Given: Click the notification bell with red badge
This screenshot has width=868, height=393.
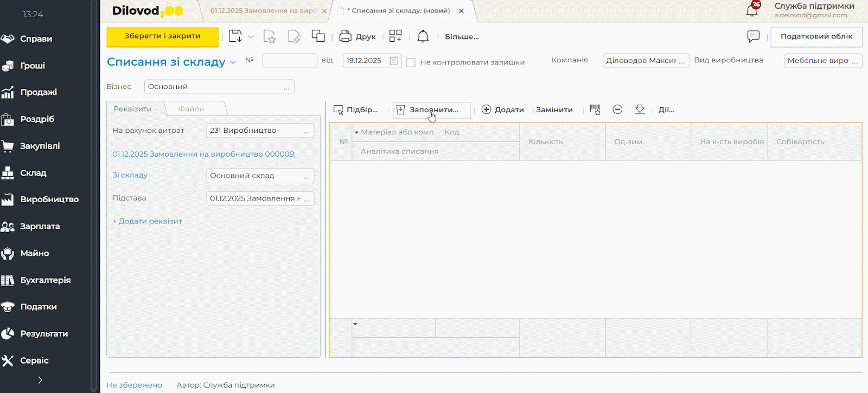Looking at the screenshot, I should click(x=752, y=9).
